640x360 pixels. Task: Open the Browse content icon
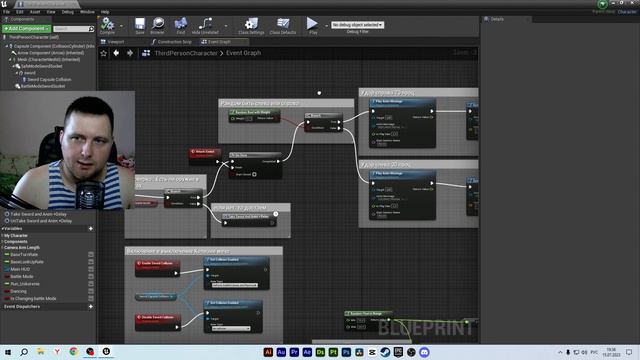[158, 23]
